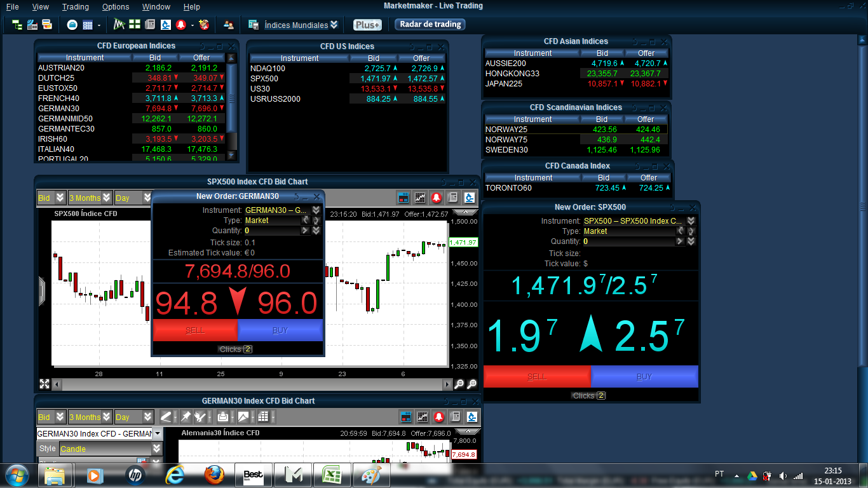This screenshot has width=868, height=488.
Task: Click the alert bell on GERMAN30 chart toolbar
Action: coord(438,417)
